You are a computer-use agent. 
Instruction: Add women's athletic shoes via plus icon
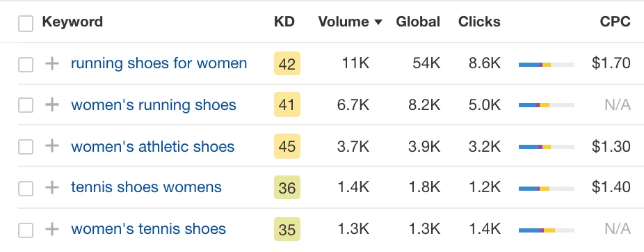51,146
